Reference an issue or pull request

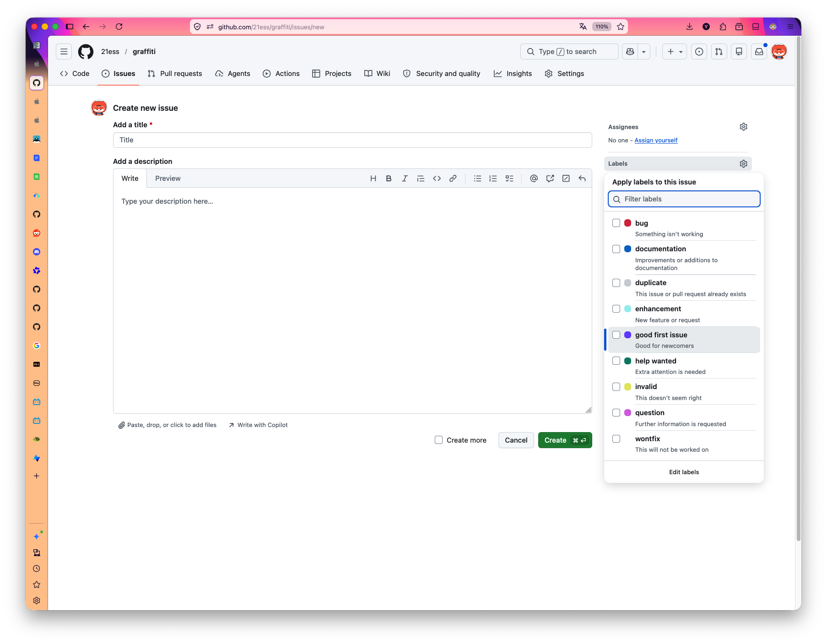click(550, 179)
